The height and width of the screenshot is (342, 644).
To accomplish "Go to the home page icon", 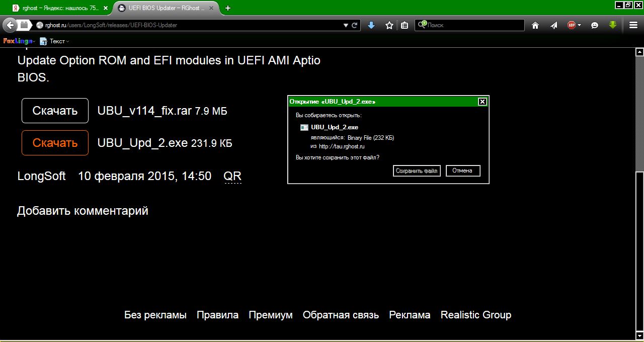I will [535, 25].
